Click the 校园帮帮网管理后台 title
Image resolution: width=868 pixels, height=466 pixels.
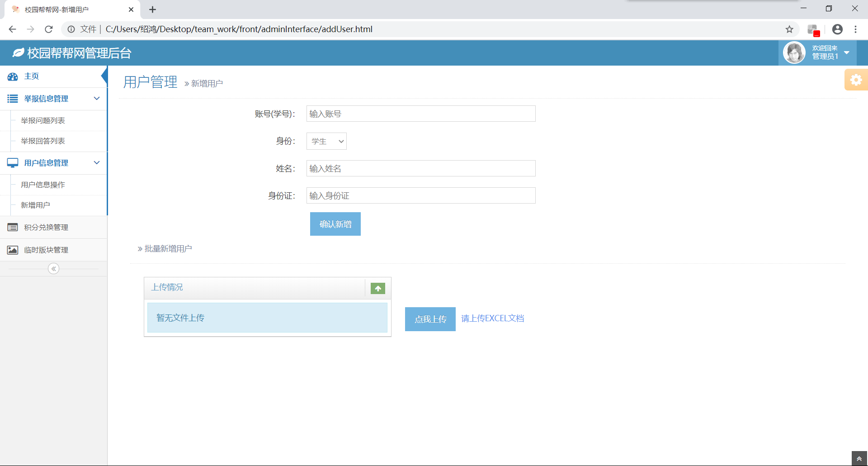(x=79, y=53)
